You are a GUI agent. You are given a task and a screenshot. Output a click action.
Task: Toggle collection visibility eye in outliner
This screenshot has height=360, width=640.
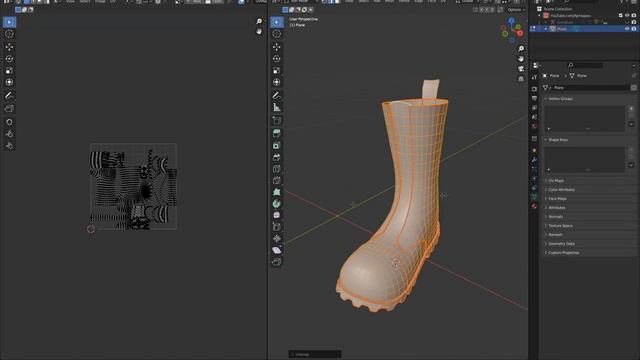pyautogui.click(x=627, y=16)
